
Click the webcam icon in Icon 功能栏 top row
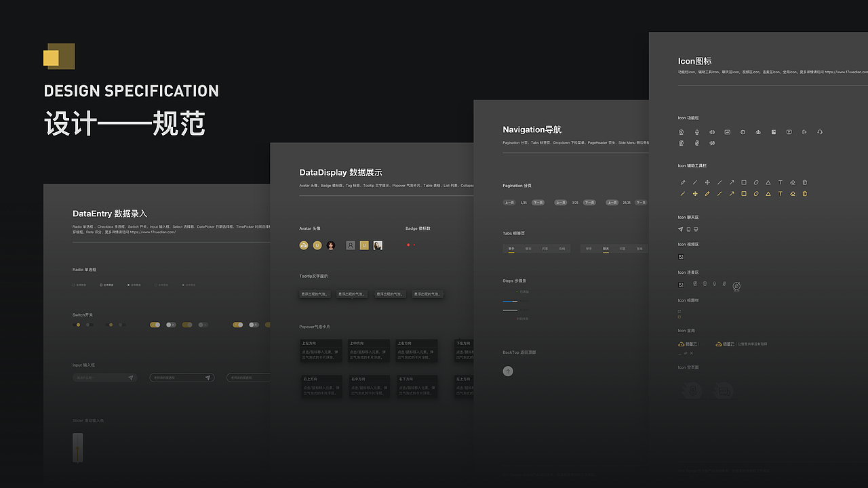[681, 132]
